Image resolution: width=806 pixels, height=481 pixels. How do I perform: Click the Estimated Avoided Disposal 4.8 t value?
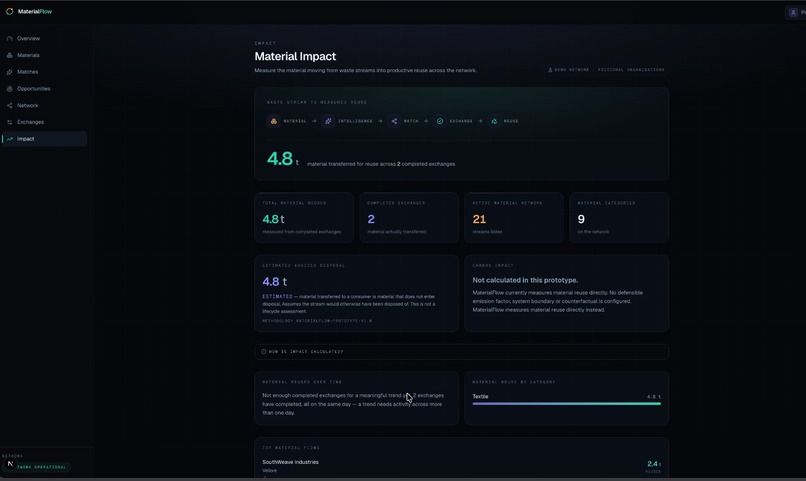(274, 282)
